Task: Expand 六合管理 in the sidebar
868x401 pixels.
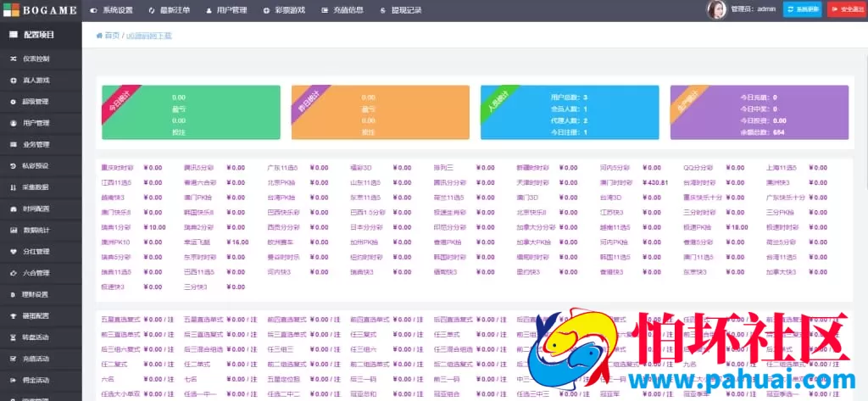Action: 36,273
